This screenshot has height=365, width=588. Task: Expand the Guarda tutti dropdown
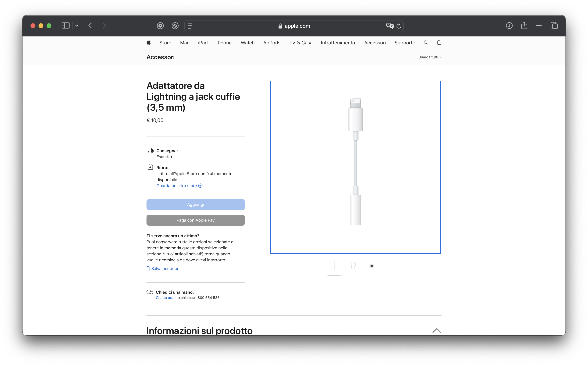click(x=430, y=57)
